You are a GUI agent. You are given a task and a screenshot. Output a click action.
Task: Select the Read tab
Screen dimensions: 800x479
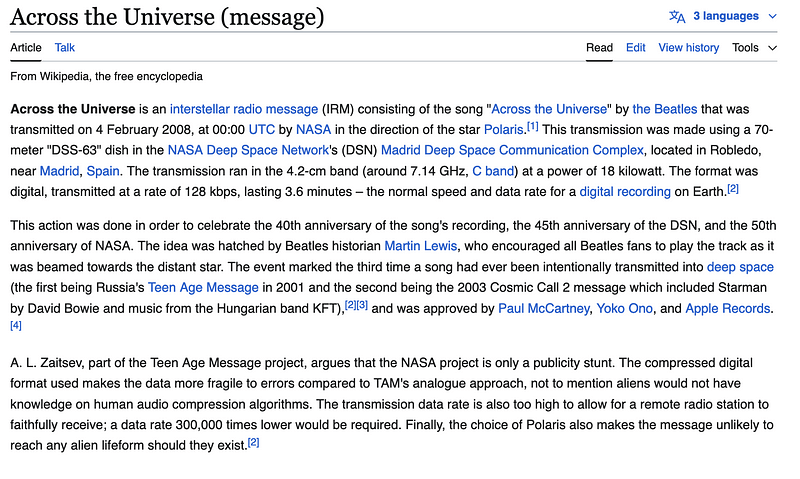tap(599, 47)
